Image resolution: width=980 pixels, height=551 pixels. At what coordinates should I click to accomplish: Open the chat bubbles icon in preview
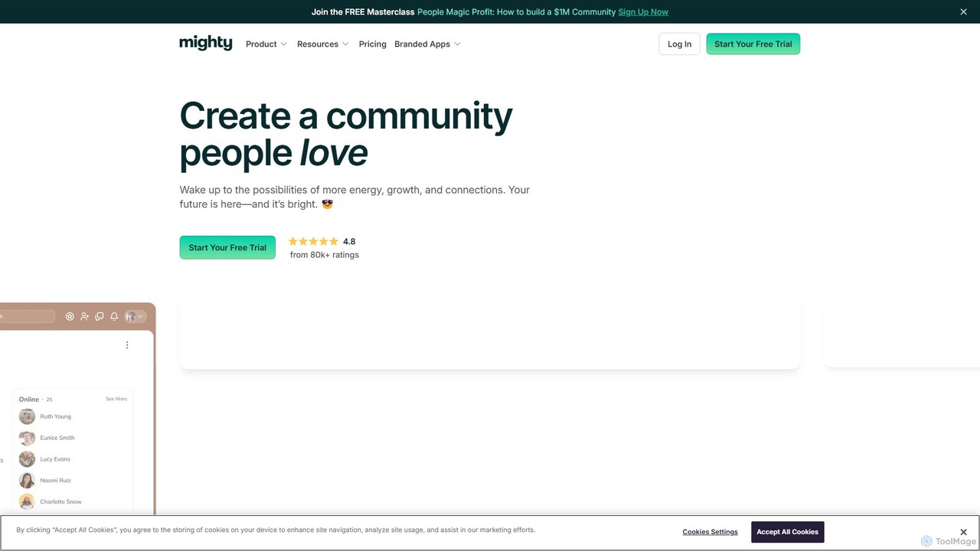tap(99, 316)
